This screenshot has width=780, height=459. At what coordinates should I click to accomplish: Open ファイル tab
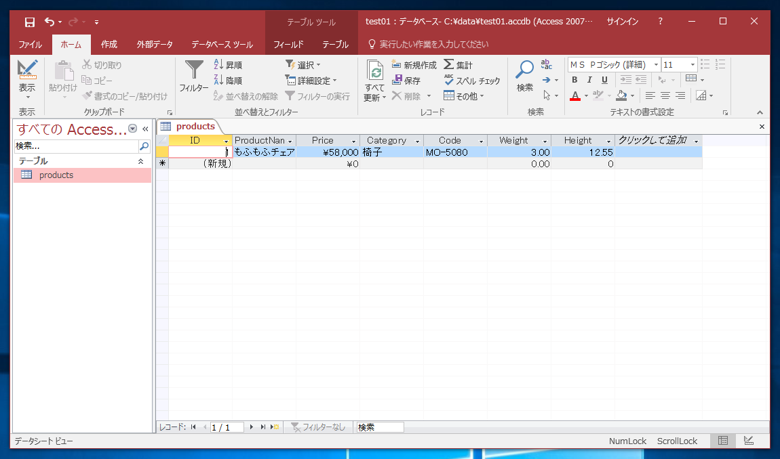(x=30, y=44)
